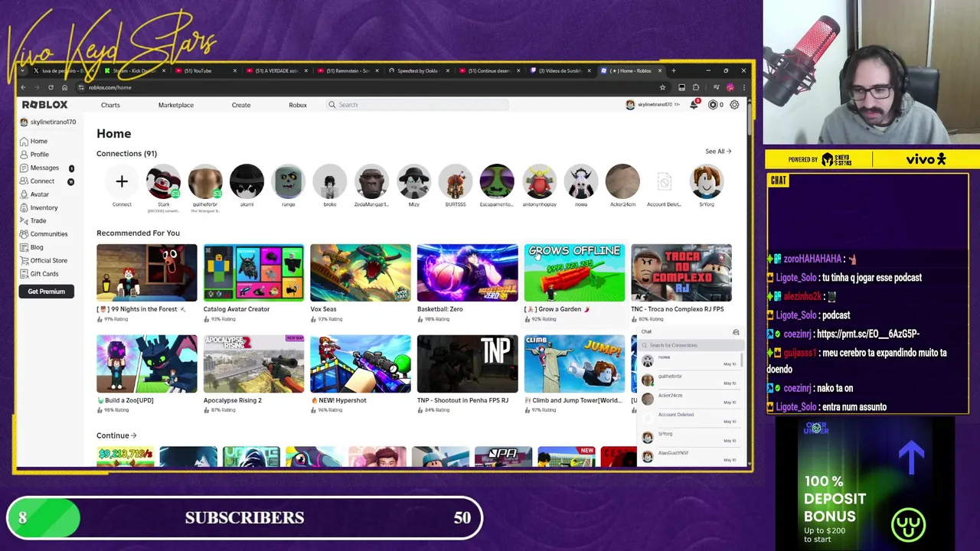Open Catalog Avatar Creator game
Viewport: 980px width, 551px height.
click(x=253, y=282)
